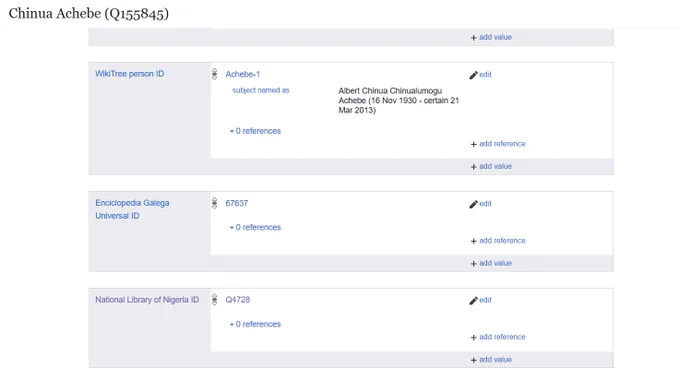
Task: Click plus icon of add value in Enciclopedia Galega section
Action: [474, 263]
